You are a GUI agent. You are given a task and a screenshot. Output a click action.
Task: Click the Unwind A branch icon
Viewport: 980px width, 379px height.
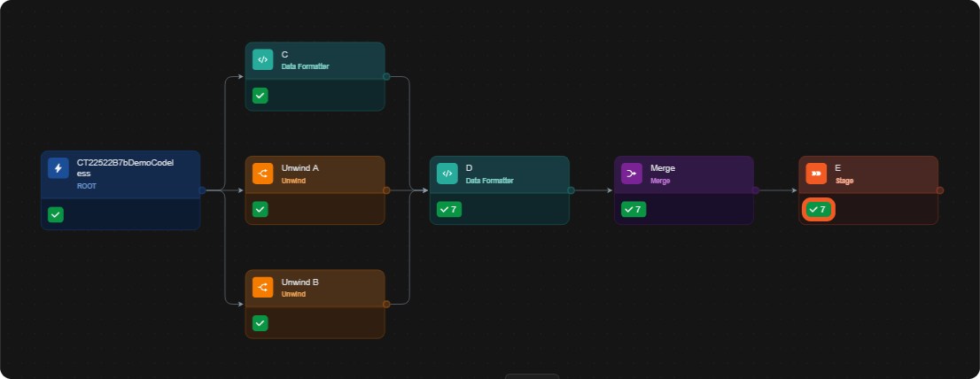(262, 174)
